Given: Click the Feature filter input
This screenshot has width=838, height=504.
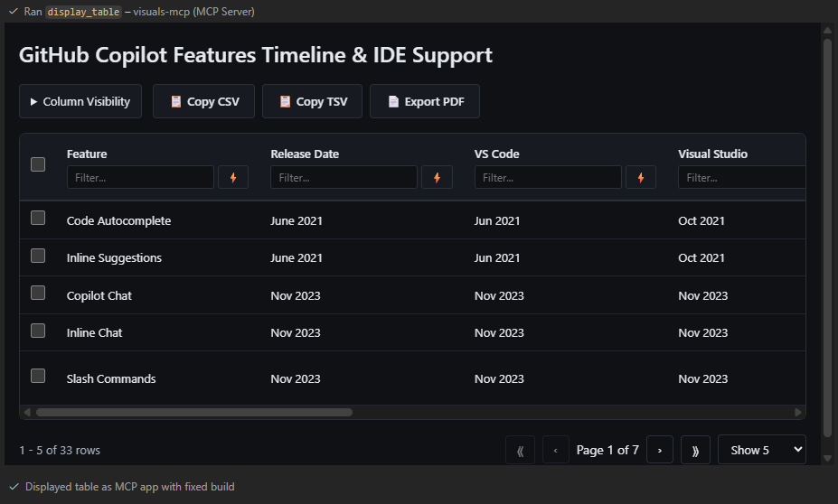Looking at the screenshot, I should pos(140,178).
